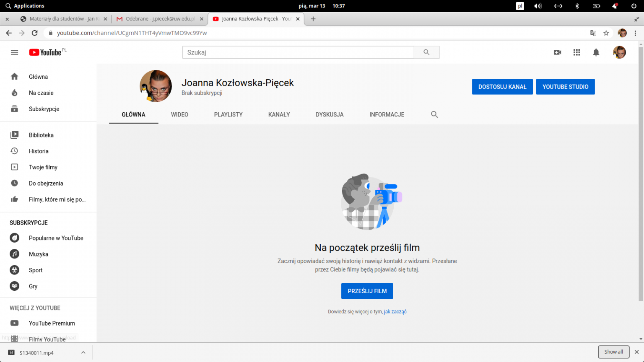The height and width of the screenshot is (362, 644).
Task: Click the Twoje filmy play icon
Action: (x=15, y=167)
